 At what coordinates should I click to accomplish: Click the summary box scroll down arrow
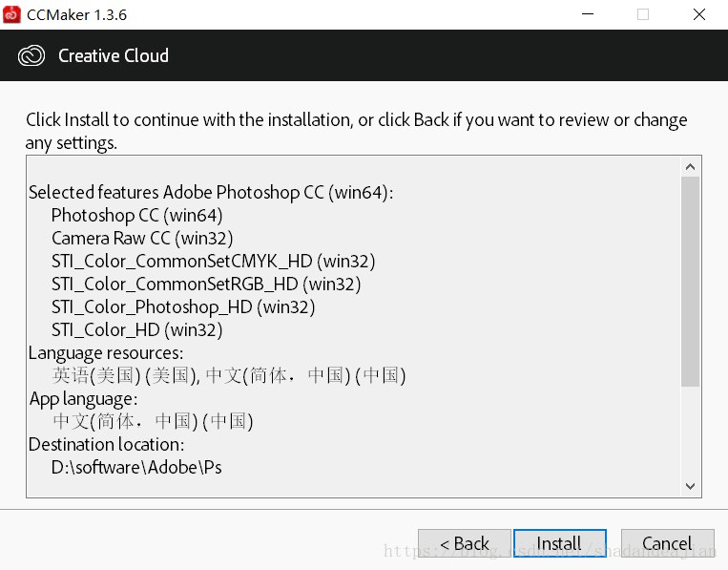click(691, 486)
